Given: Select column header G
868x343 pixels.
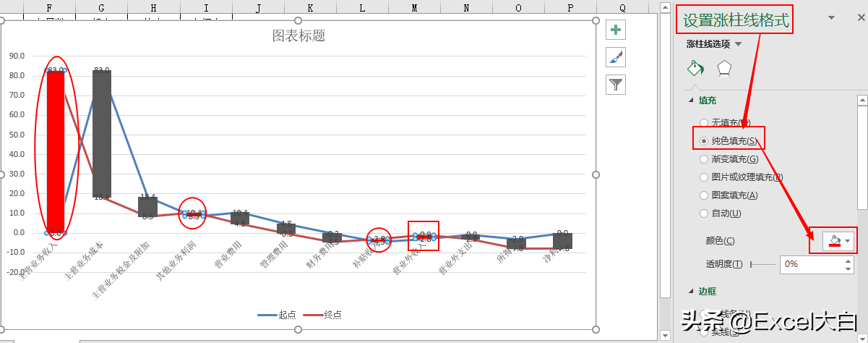Looking at the screenshot, I should [x=101, y=8].
